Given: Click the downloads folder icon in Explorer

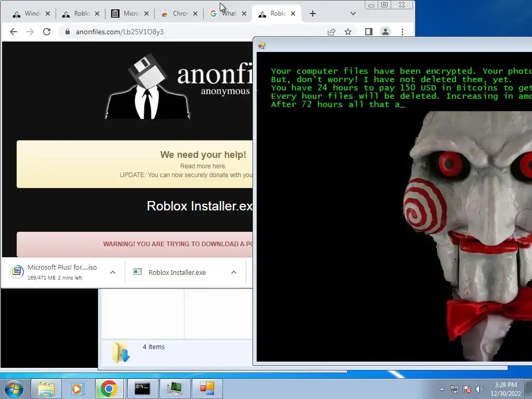Looking at the screenshot, I should click(x=121, y=352).
